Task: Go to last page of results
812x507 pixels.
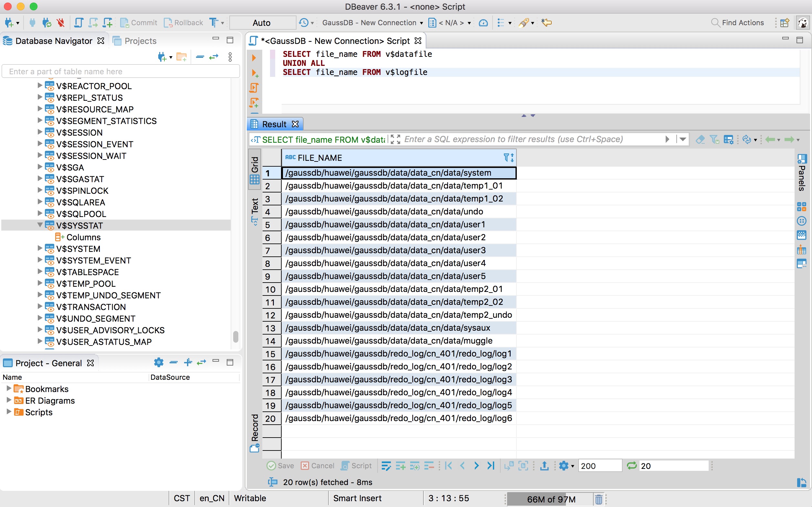Action: click(491, 466)
